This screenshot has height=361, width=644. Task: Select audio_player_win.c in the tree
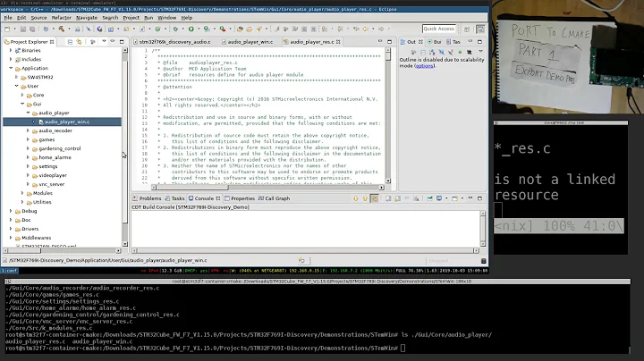pyautogui.click(x=64, y=122)
